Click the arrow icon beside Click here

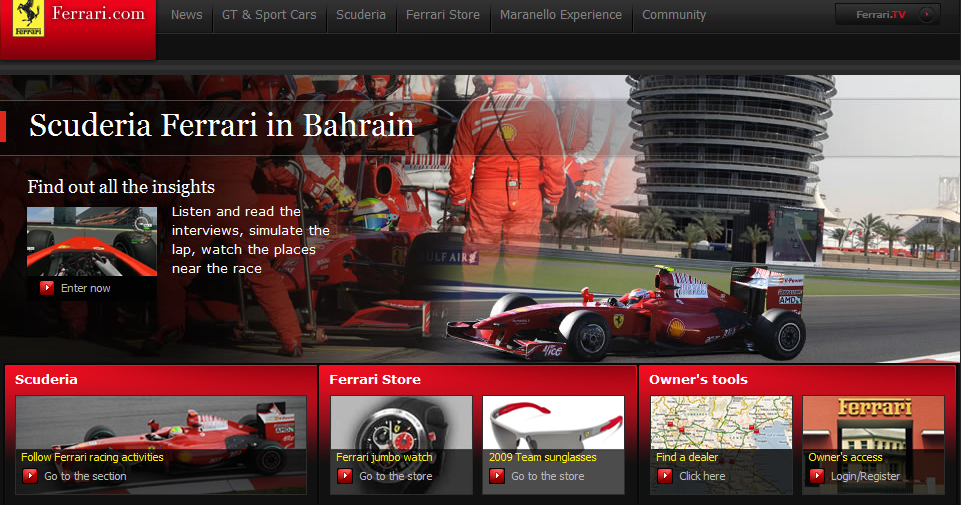665,476
